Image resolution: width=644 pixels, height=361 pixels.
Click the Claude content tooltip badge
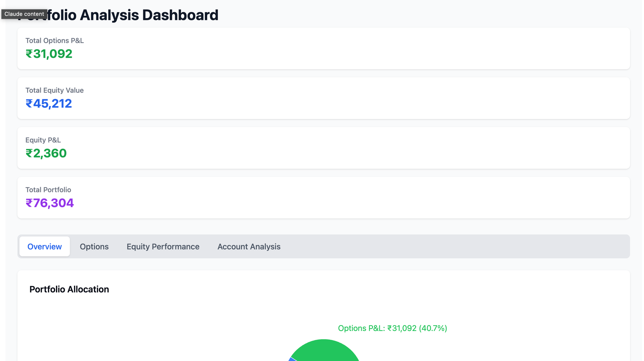pyautogui.click(x=24, y=14)
